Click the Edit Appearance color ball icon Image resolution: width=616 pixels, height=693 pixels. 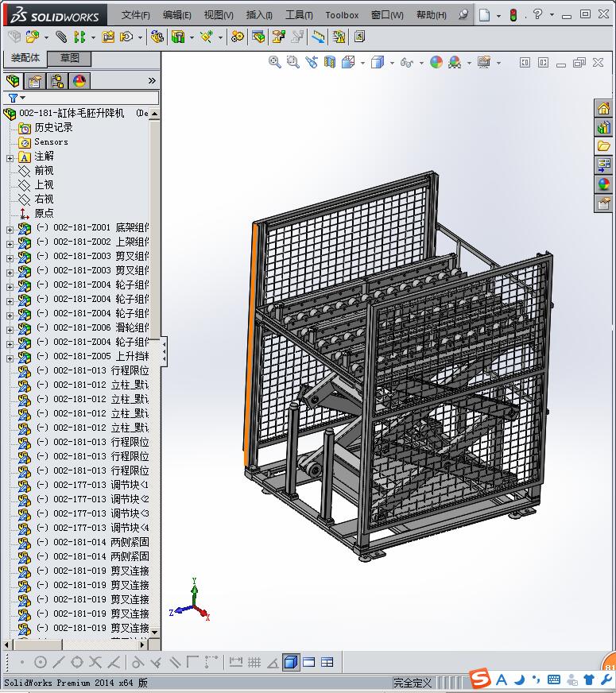tap(436, 62)
